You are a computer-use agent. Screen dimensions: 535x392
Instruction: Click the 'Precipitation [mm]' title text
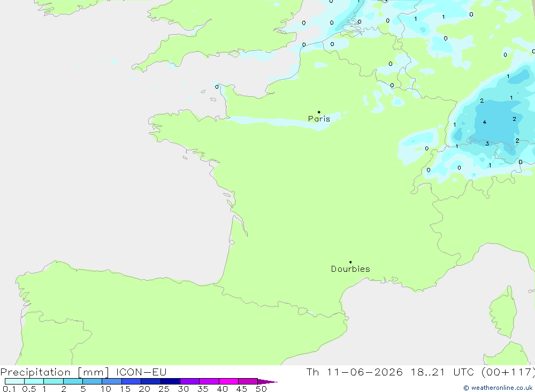pyautogui.click(x=55, y=372)
